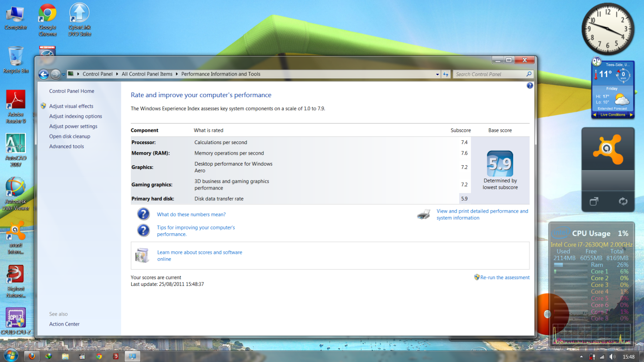Open What do these numbers mean link
This screenshot has height=362, width=644.
click(191, 215)
